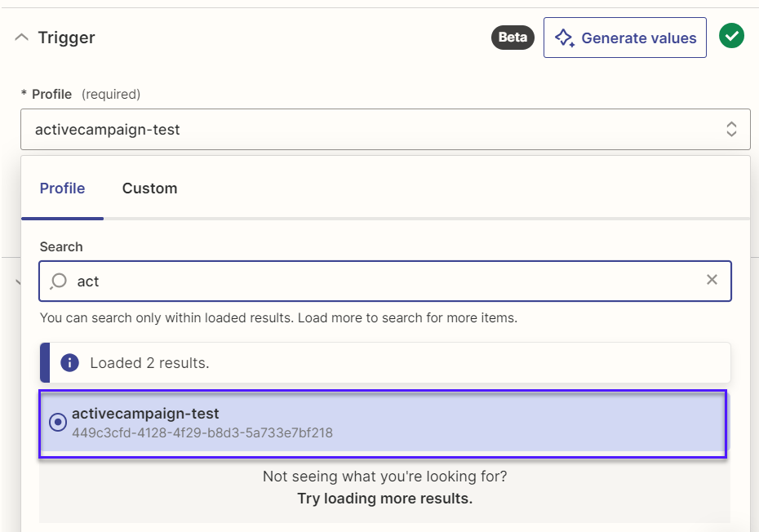759x532 pixels.
Task: Click the magnifier icon in Search
Action: [59, 281]
